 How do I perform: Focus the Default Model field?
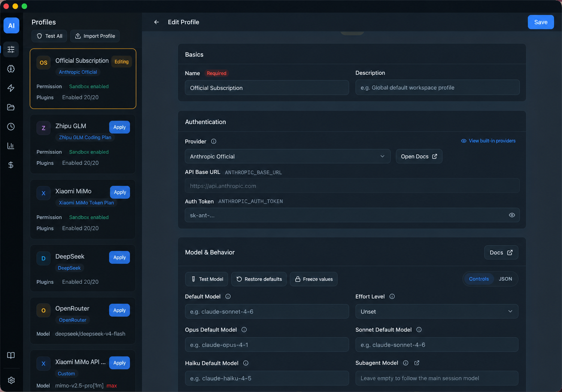click(267, 312)
